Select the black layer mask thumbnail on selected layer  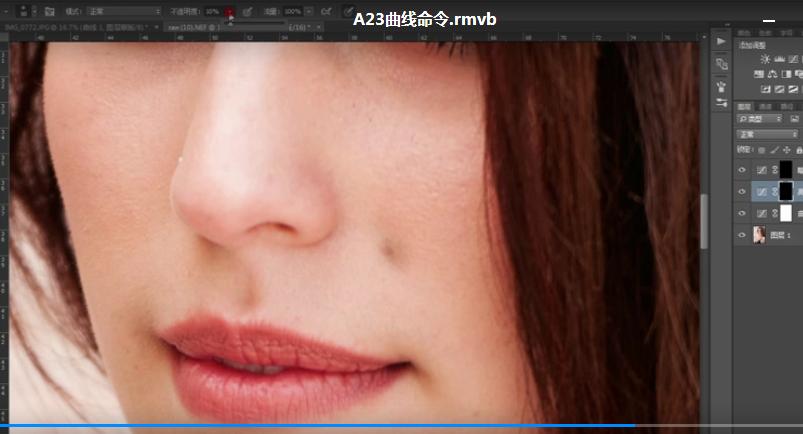(785, 191)
